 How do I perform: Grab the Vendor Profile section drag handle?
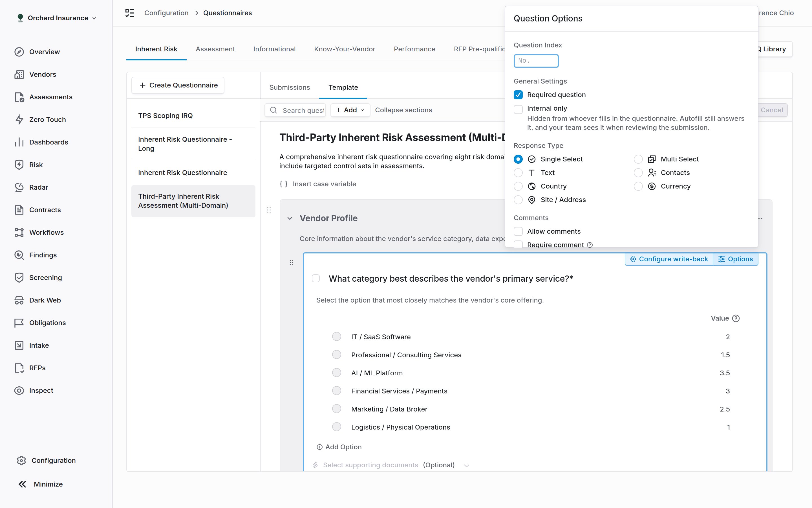click(269, 210)
